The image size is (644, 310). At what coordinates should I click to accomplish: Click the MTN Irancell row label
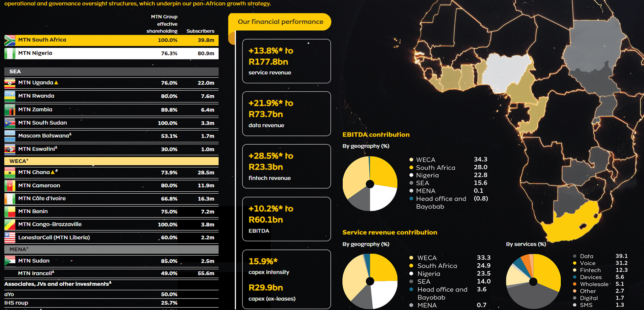tap(36, 273)
